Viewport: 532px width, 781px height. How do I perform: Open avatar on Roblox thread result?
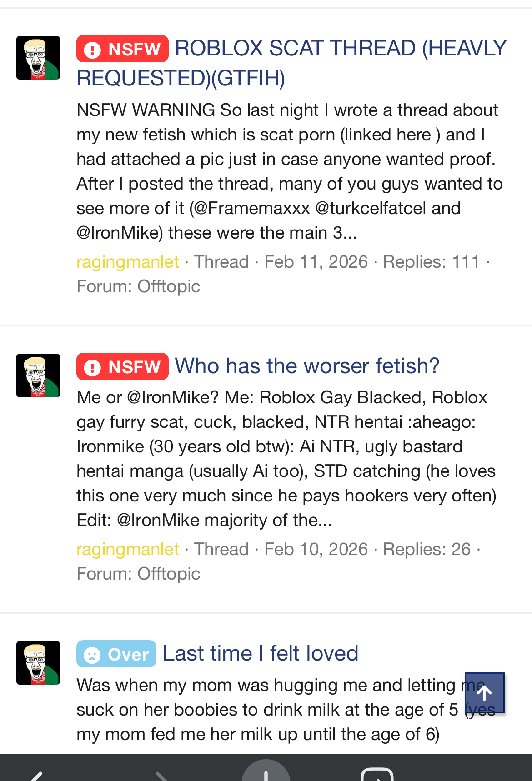tap(38, 58)
